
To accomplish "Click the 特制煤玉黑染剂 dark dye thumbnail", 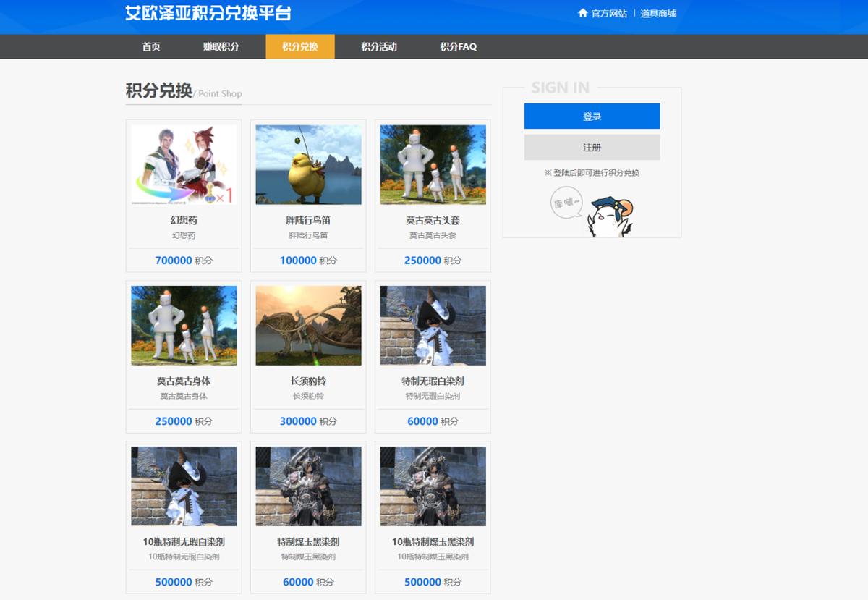I will pos(307,486).
